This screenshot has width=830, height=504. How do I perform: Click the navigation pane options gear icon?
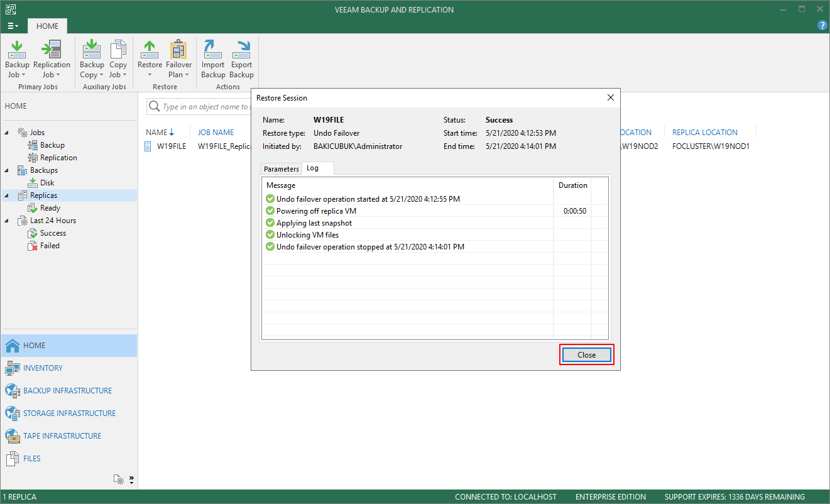click(x=118, y=479)
